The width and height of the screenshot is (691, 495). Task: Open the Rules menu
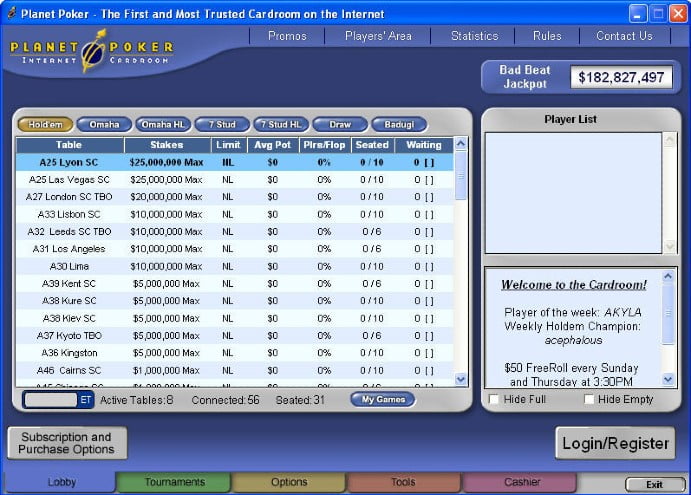pyautogui.click(x=547, y=36)
